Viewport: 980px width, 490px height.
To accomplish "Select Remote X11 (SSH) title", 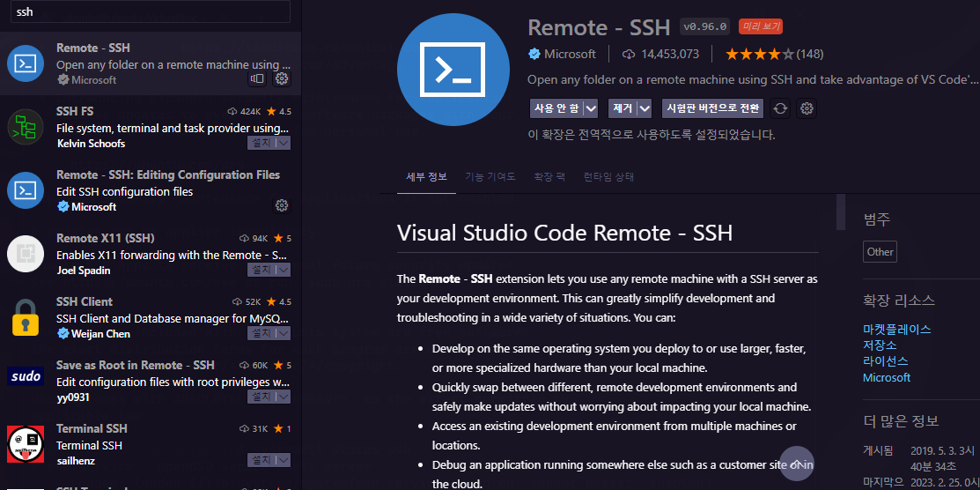I will (x=105, y=239).
